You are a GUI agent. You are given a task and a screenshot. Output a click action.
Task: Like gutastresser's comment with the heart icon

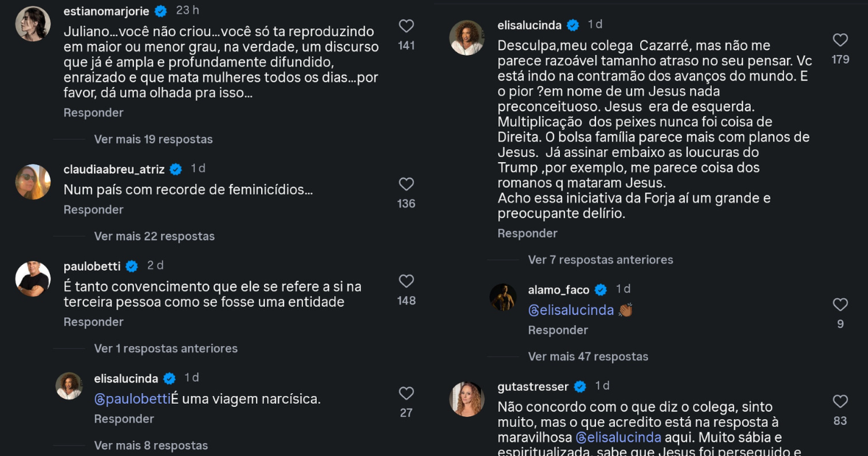point(840,401)
